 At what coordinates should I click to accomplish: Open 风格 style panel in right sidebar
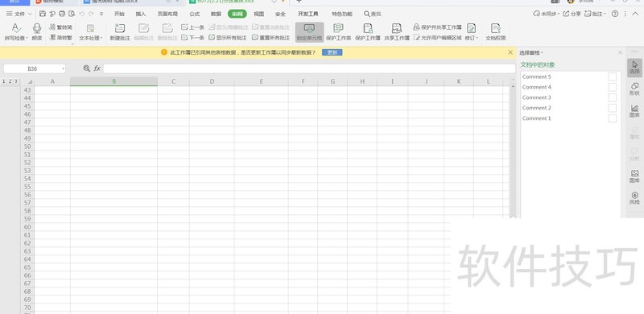[x=634, y=198]
